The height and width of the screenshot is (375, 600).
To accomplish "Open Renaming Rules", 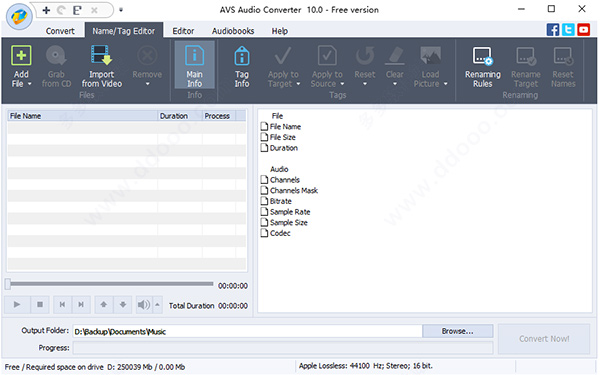I will click(x=483, y=67).
